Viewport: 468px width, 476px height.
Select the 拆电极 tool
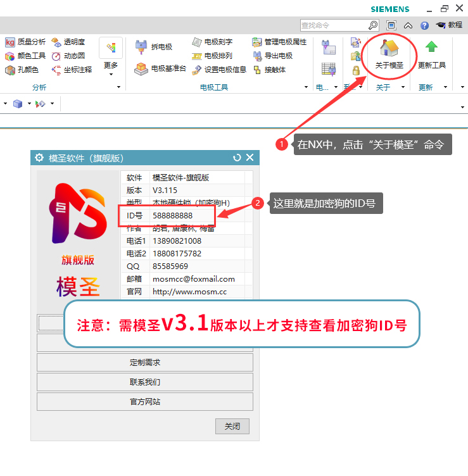pos(154,46)
